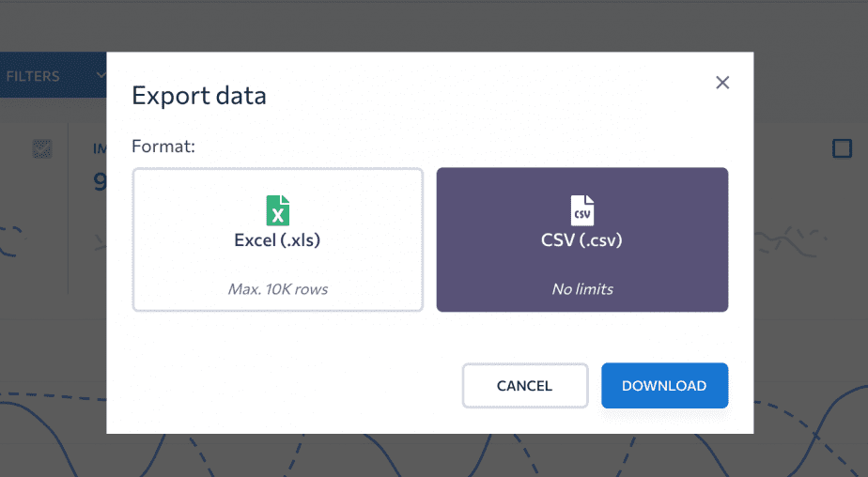Click the "No limits" note
Screen dimensions: 868x477
(582, 289)
